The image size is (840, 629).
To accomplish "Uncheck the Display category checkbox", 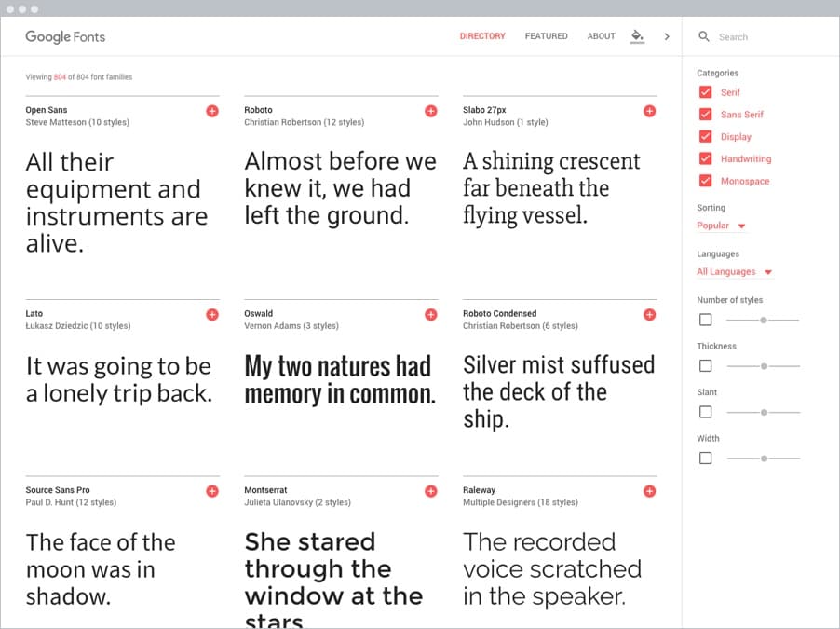I will coord(706,137).
